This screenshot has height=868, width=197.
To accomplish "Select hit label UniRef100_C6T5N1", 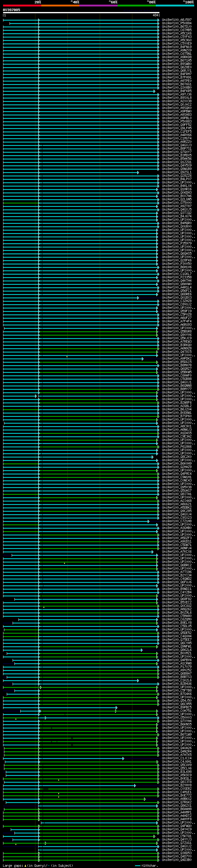I will coord(177,54).
